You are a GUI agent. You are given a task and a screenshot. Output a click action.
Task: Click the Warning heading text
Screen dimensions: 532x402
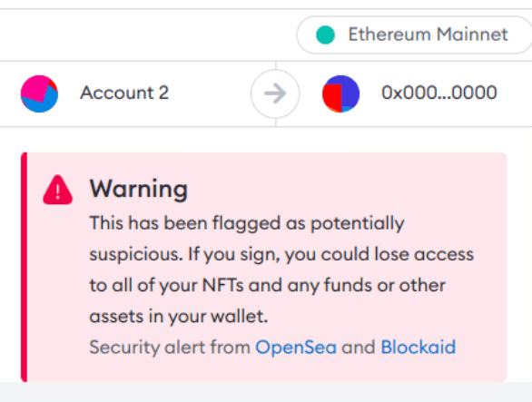[x=138, y=189]
